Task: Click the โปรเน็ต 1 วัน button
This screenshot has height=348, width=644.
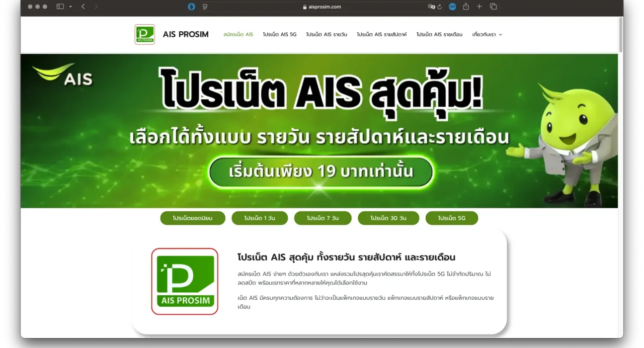Action: (259, 218)
